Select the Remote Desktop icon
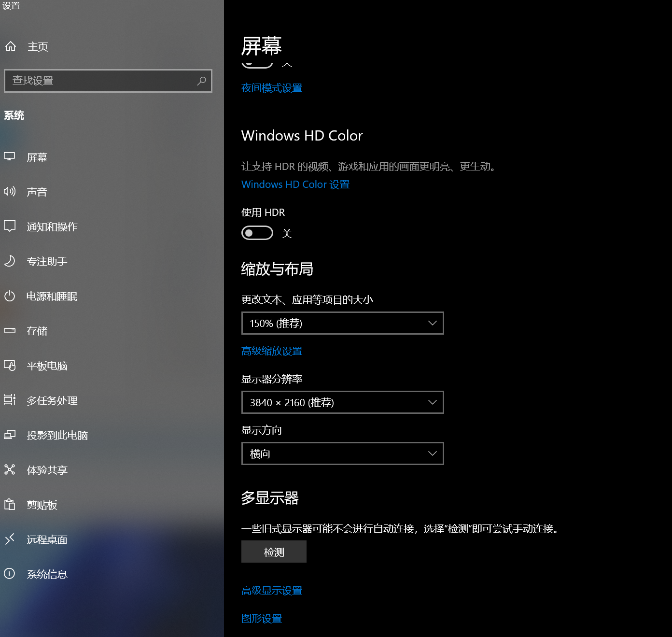Screen dimensions: 672x637 tap(10, 539)
